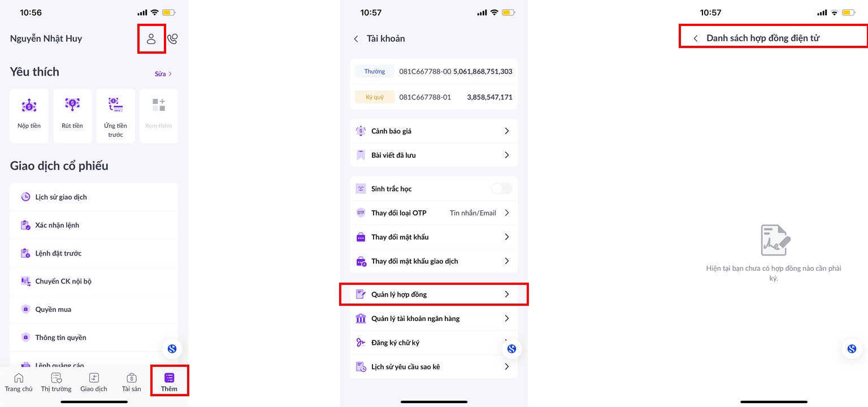868x407 pixels.
Task: Open Ứng tiền trước cash advance icon
Action: (115, 105)
